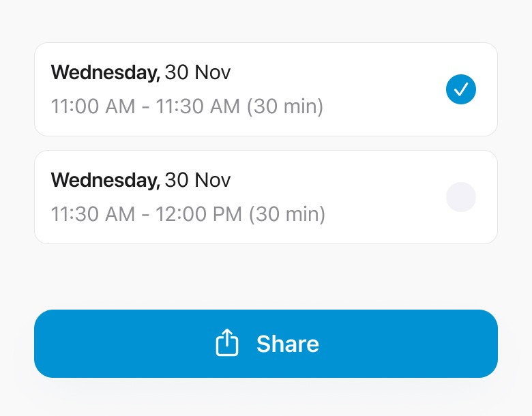Viewport: 532px width, 416px height.
Task: Click the '30 Nov' date in the first slot
Action: pyautogui.click(x=198, y=72)
